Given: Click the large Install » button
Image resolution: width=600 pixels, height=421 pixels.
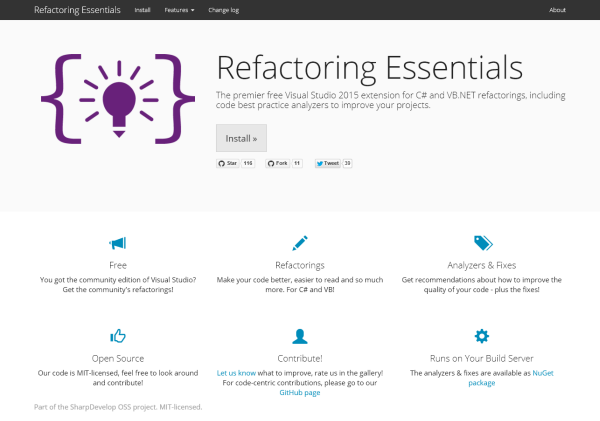Looking at the screenshot, I should pyautogui.click(x=241, y=138).
